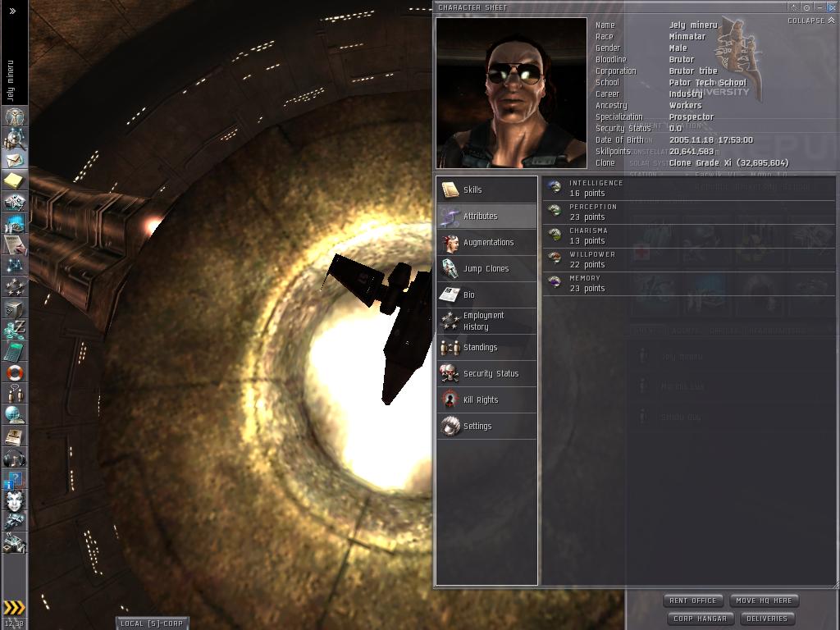The height and width of the screenshot is (630, 840).
Task: Open the Bio tab
Action: click(487, 294)
